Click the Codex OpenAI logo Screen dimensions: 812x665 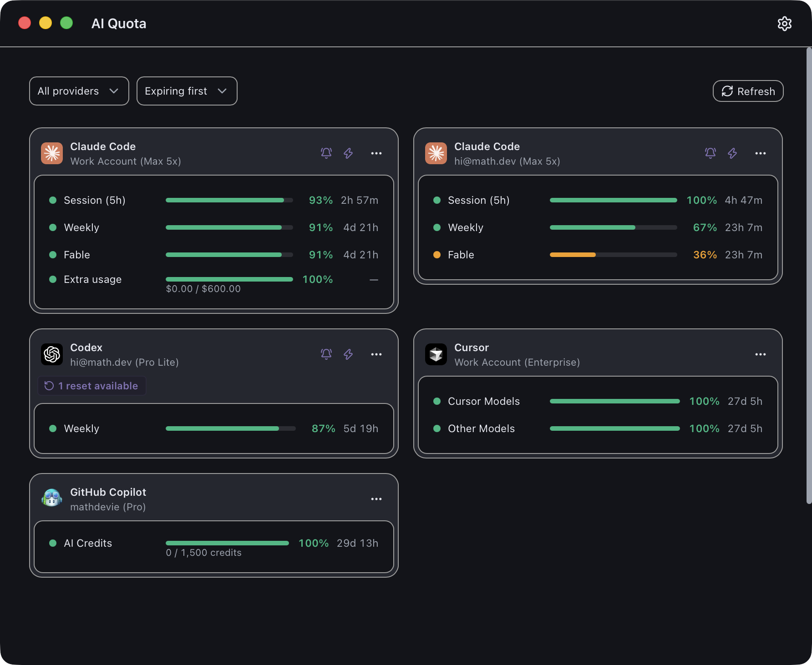(52, 354)
